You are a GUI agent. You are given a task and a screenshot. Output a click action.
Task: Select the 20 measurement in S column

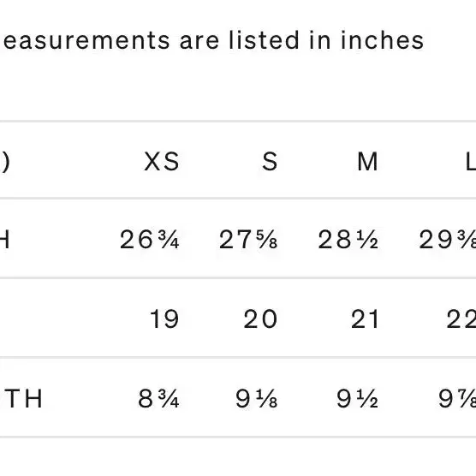[260, 319]
